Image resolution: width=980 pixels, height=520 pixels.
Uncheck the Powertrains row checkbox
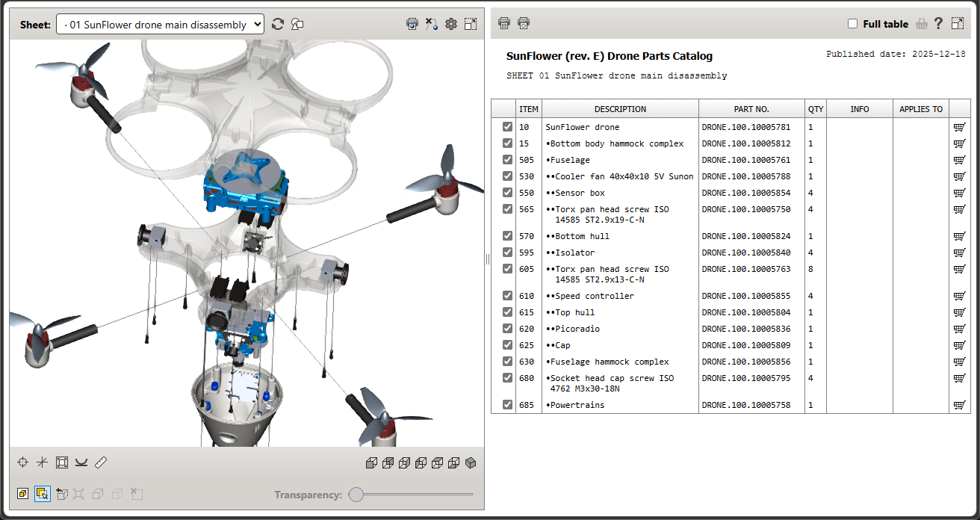pos(508,405)
